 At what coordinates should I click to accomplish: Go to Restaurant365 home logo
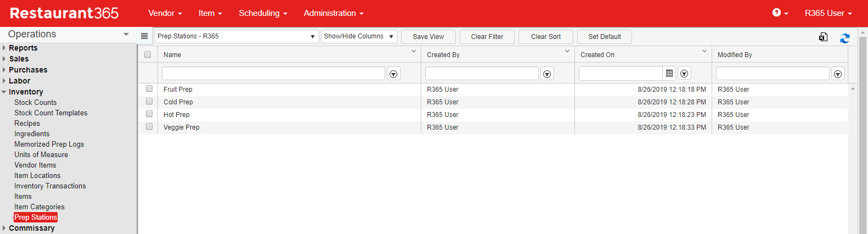(x=64, y=13)
